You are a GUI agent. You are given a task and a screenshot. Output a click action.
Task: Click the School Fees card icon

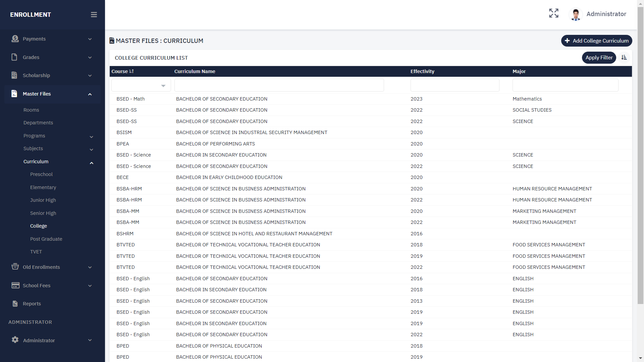[x=15, y=286]
